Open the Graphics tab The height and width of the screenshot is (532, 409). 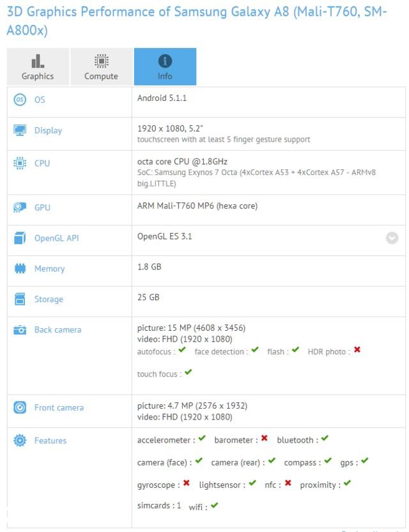[x=38, y=66]
